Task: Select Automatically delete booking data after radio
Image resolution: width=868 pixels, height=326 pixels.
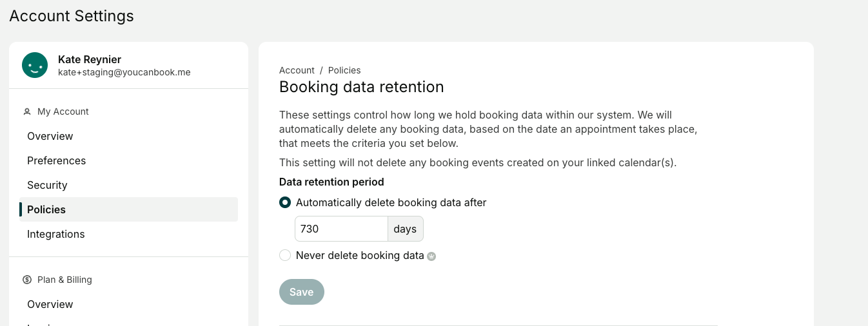Action: coord(285,202)
